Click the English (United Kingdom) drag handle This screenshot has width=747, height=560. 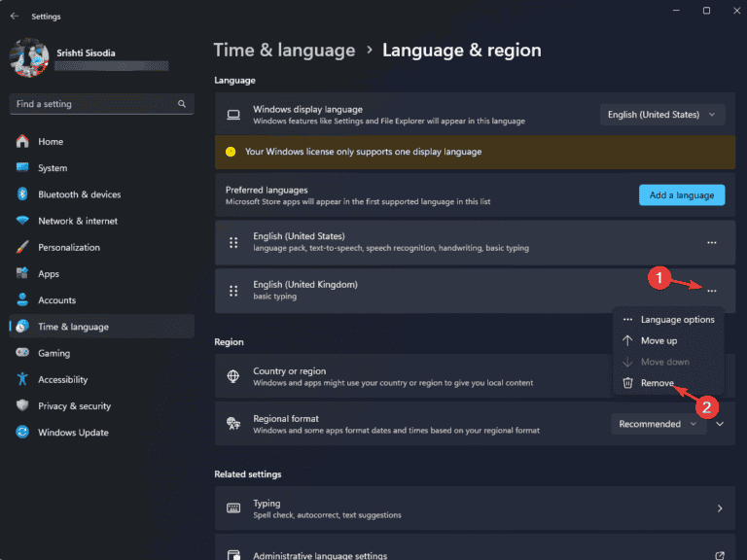point(233,291)
